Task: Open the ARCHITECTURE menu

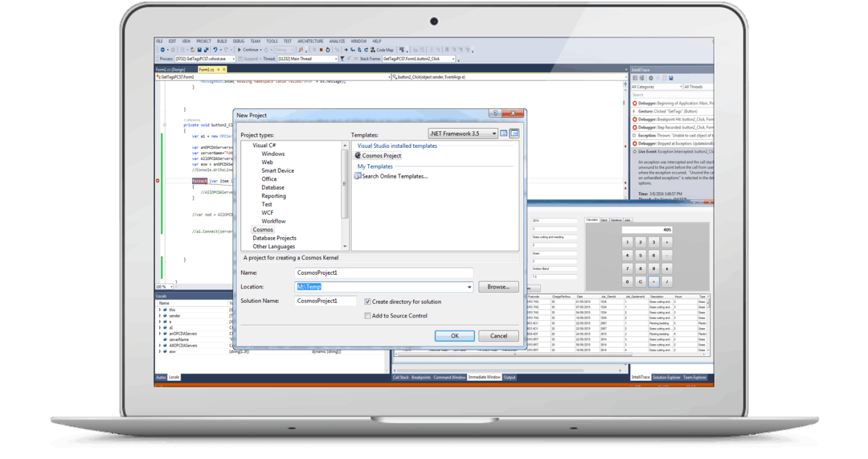Action: [x=310, y=41]
